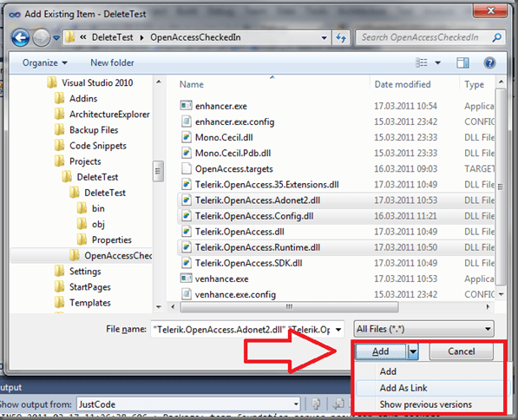Click the Telerik.OpenAccess.Adonet2.dll file icon
The width and height of the screenshot is (518, 420).
187,200
